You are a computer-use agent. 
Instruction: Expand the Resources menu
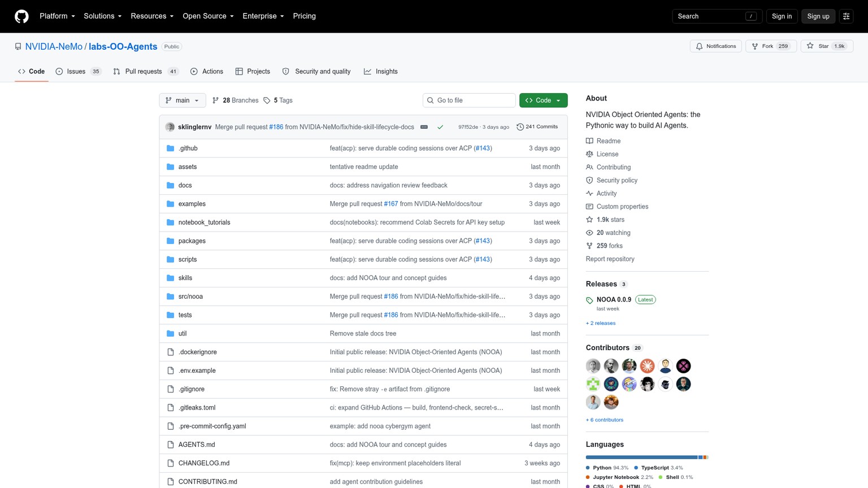pyautogui.click(x=152, y=16)
